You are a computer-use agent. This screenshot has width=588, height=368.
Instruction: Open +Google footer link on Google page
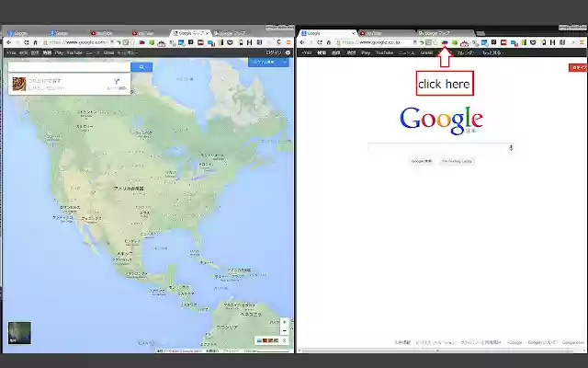(x=514, y=342)
